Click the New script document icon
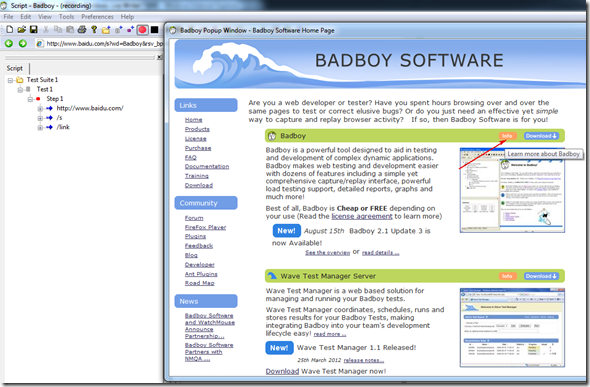This screenshot has height=387, width=590. (x=9, y=29)
